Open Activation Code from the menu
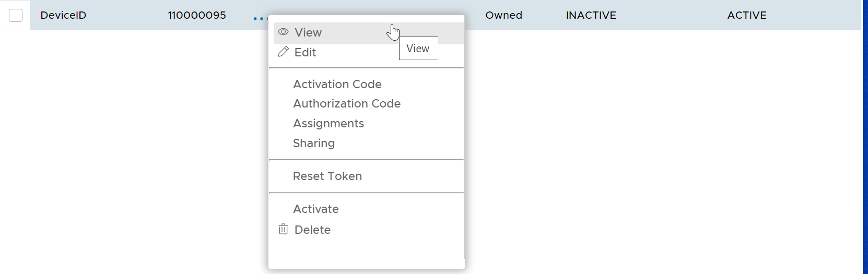 click(x=337, y=84)
